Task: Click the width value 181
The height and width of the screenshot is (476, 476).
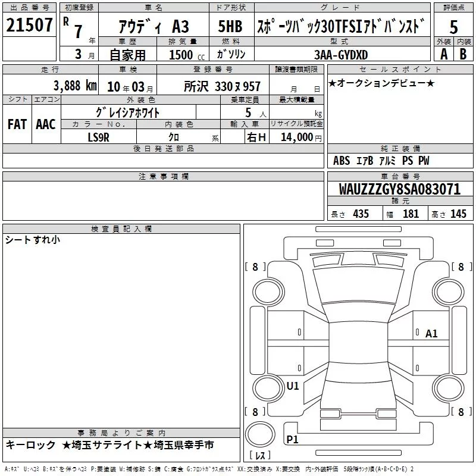Action: pyautogui.click(x=411, y=214)
